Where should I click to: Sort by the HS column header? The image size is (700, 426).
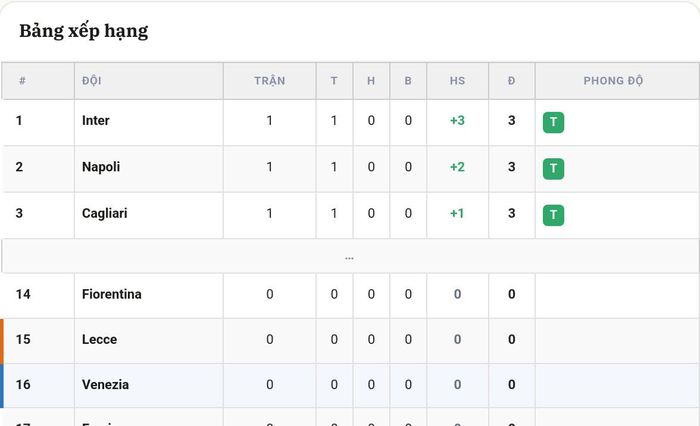coord(457,81)
